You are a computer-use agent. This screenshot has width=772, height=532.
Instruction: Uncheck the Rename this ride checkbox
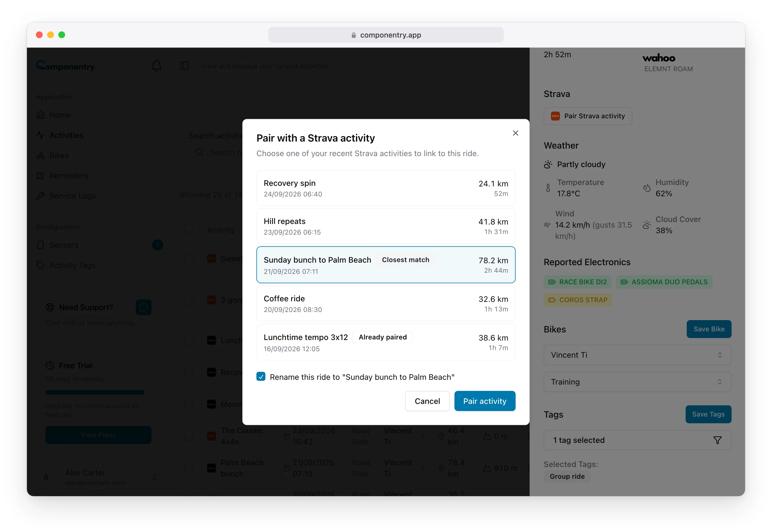pos(261,377)
